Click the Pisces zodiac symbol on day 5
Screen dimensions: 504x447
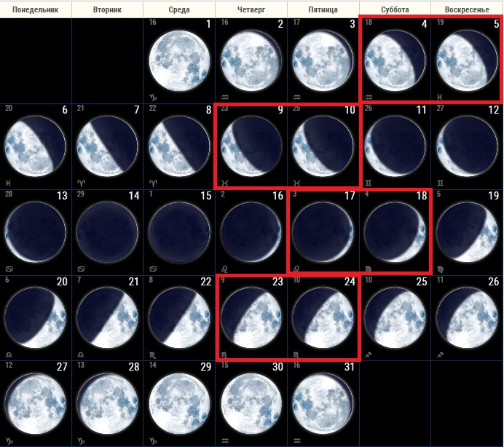pos(440,97)
